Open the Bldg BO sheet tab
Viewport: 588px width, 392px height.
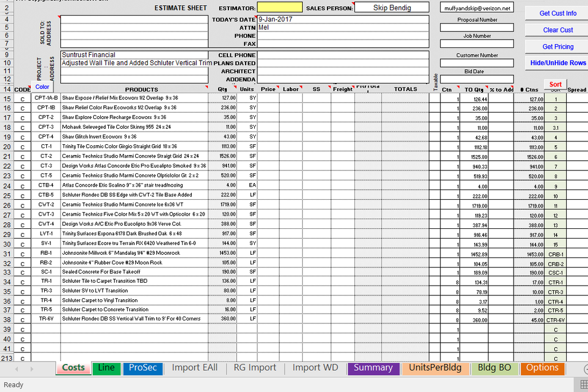[494, 367]
